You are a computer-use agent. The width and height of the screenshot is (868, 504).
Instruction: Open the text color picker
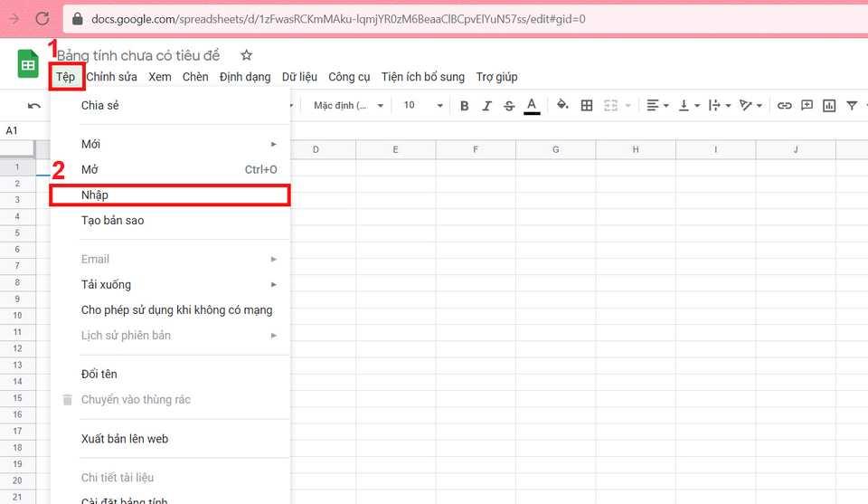click(532, 106)
